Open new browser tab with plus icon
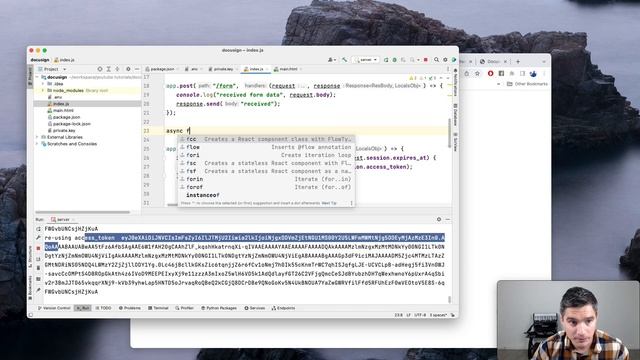 (x=518, y=62)
